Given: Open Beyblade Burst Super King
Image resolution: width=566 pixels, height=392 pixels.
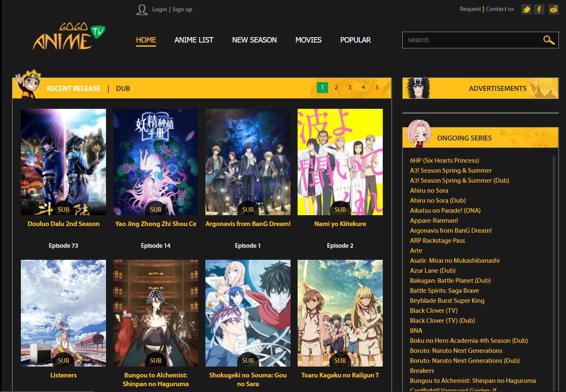Looking at the screenshot, I should (x=447, y=301).
